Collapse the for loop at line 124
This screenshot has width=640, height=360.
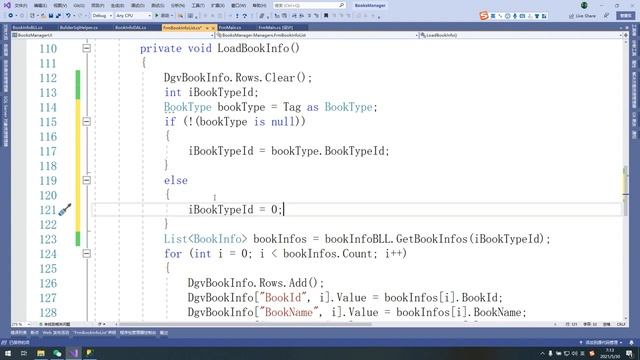coord(87,253)
